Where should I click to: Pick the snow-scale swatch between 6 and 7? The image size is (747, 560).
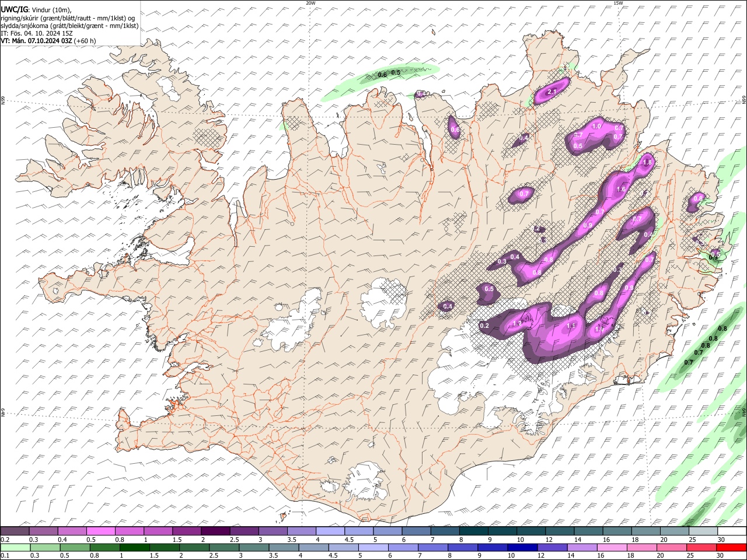(x=417, y=531)
